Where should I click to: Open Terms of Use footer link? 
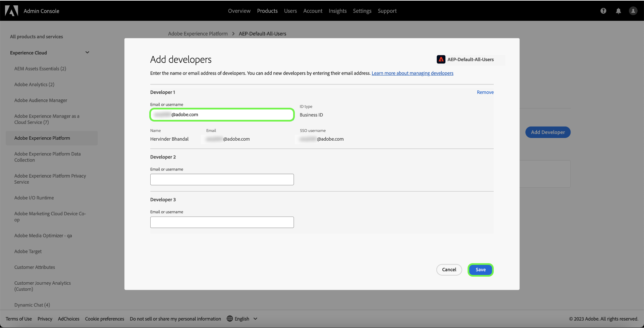pos(19,319)
